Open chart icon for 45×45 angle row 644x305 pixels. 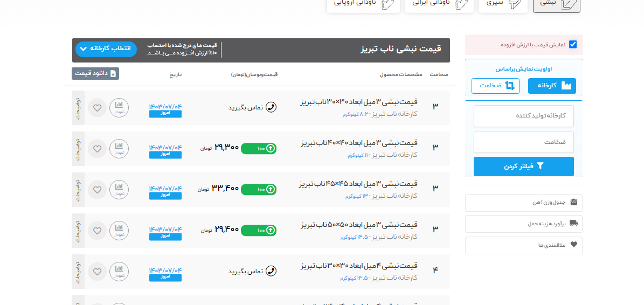click(119, 189)
